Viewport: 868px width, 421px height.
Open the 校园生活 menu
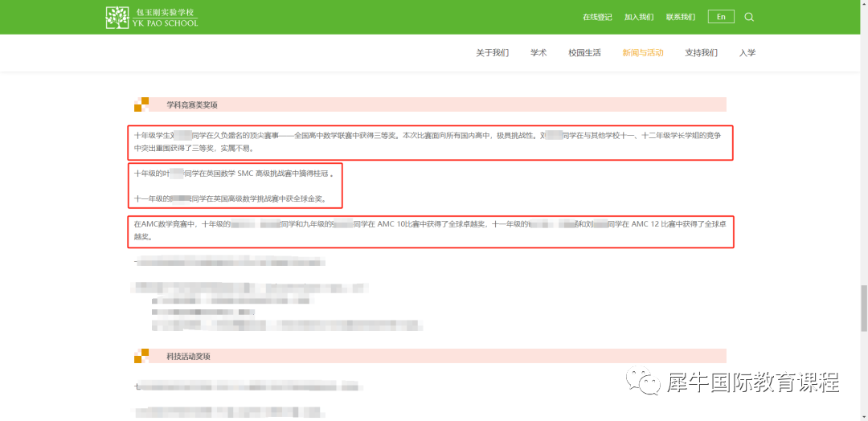click(x=584, y=53)
